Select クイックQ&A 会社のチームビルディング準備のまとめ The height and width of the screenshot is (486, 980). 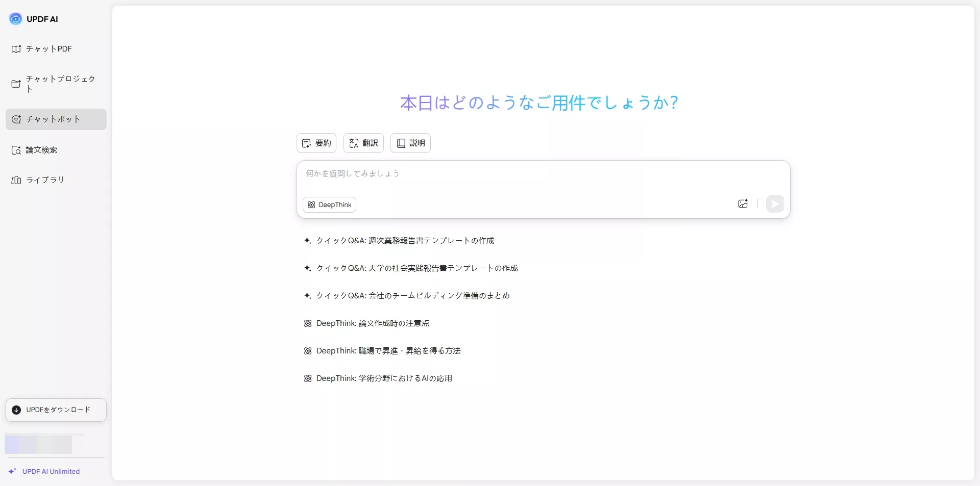pos(407,296)
